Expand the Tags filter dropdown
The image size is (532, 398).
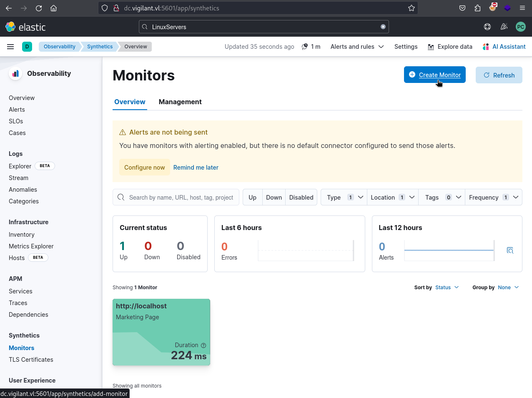[442, 198]
